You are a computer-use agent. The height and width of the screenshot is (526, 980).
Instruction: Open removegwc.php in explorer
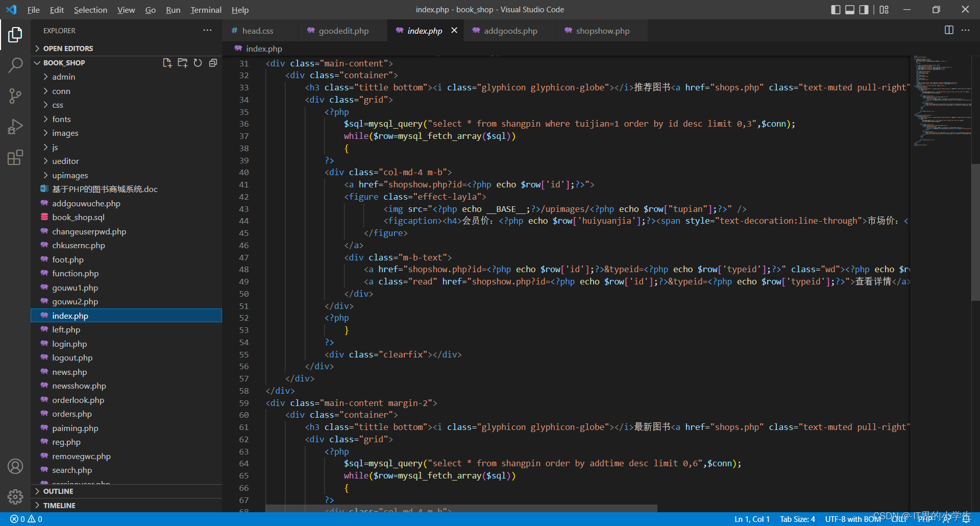click(x=81, y=456)
